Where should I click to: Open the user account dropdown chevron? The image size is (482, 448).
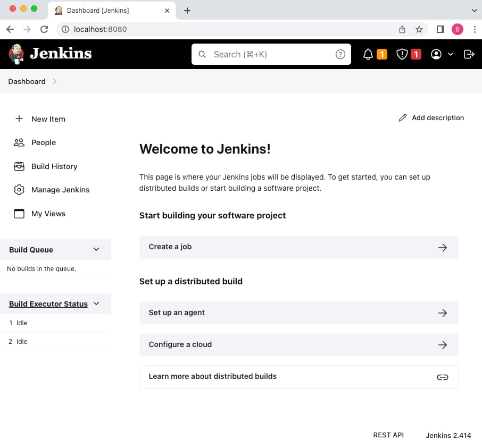pyautogui.click(x=451, y=54)
